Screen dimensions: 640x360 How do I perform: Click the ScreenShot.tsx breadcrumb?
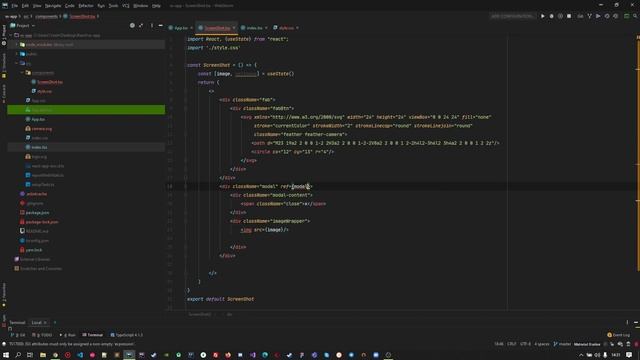[82, 16]
